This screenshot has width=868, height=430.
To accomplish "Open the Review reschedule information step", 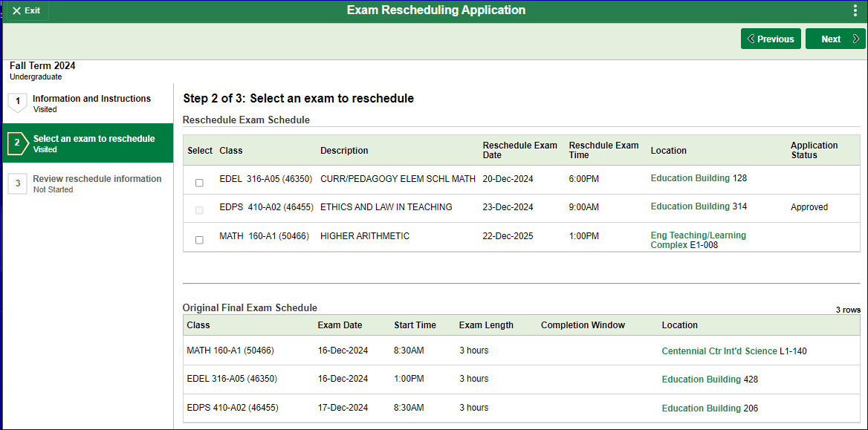I will click(97, 178).
